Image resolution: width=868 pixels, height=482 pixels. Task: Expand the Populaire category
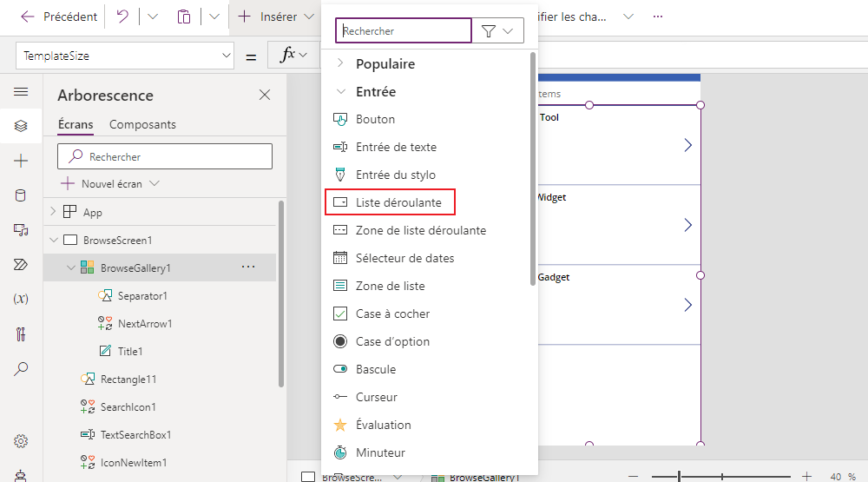[340, 63]
